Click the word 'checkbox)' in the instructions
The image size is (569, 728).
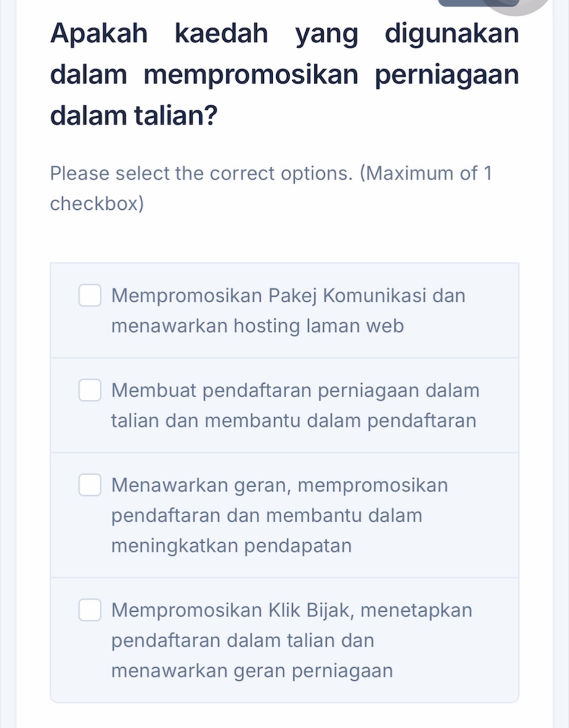coord(97,204)
